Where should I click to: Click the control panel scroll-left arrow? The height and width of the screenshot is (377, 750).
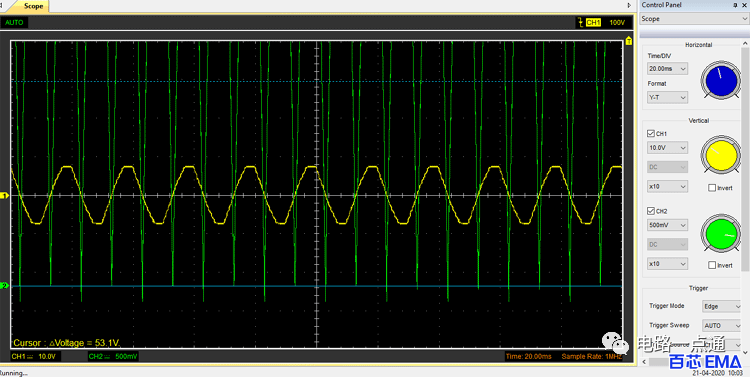(x=644, y=362)
